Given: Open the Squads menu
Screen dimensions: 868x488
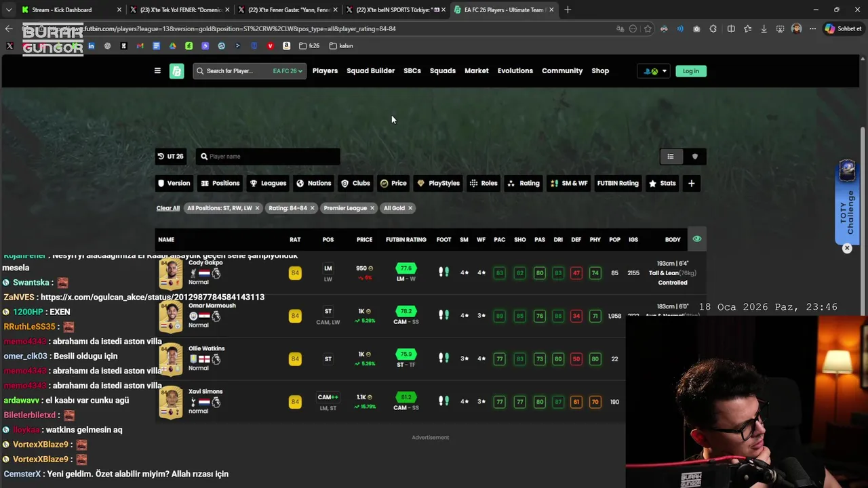Looking at the screenshot, I should click(443, 70).
